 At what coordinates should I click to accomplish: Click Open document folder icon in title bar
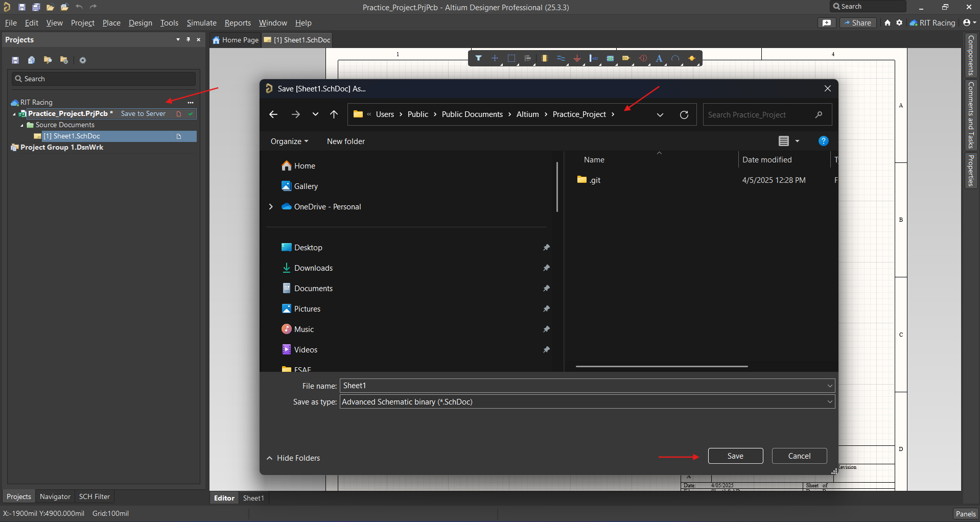coord(50,7)
